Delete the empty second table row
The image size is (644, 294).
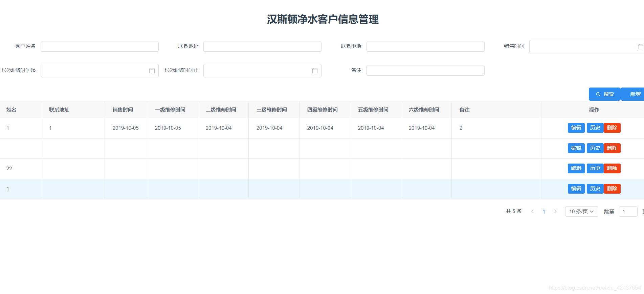pos(612,148)
